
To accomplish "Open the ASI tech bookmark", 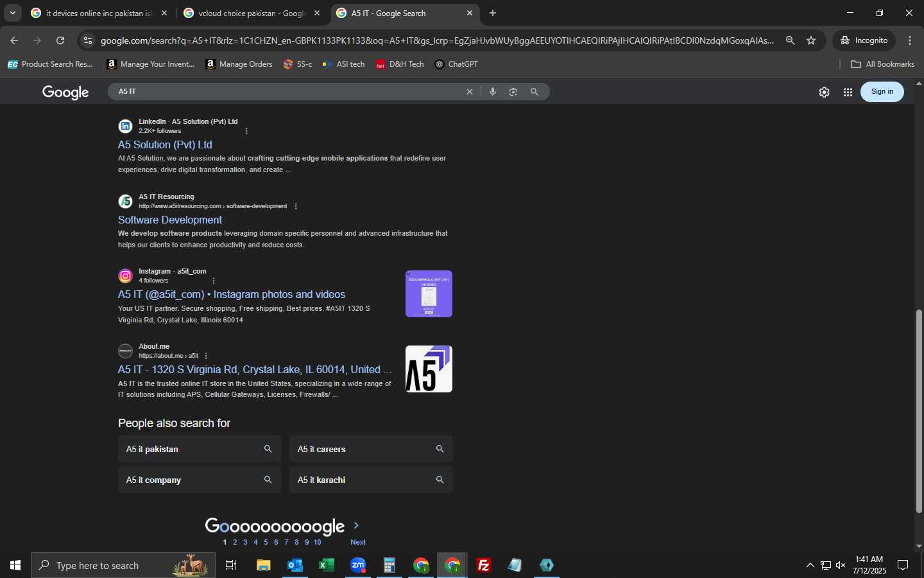I will (343, 64).
